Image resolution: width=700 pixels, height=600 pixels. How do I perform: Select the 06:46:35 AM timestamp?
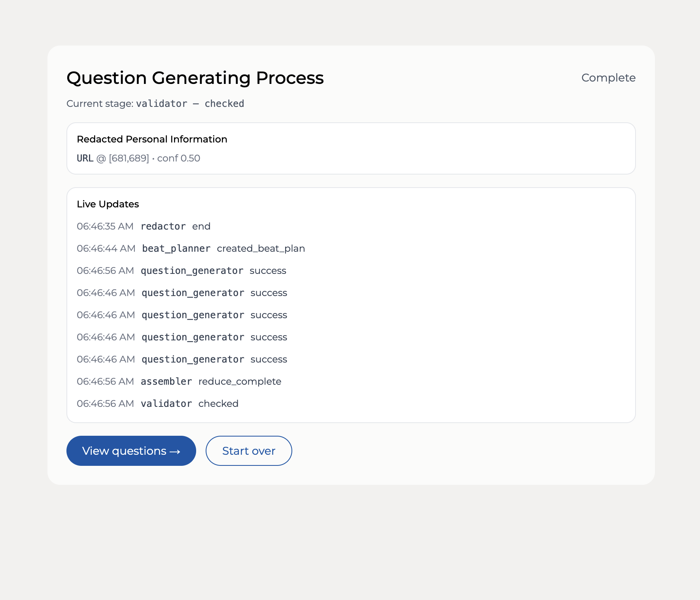tap(105, 226)
